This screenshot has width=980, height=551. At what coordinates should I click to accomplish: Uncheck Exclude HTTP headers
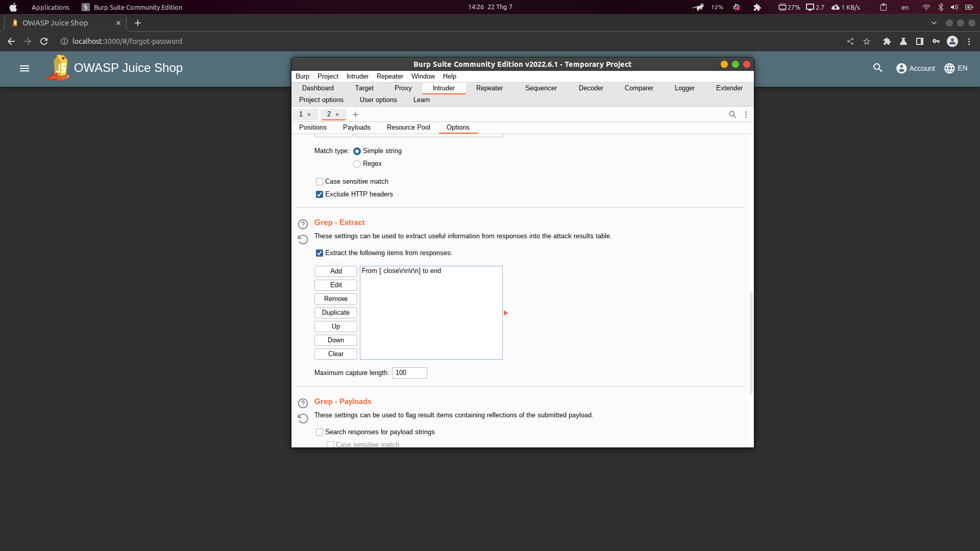pos(320,194)
